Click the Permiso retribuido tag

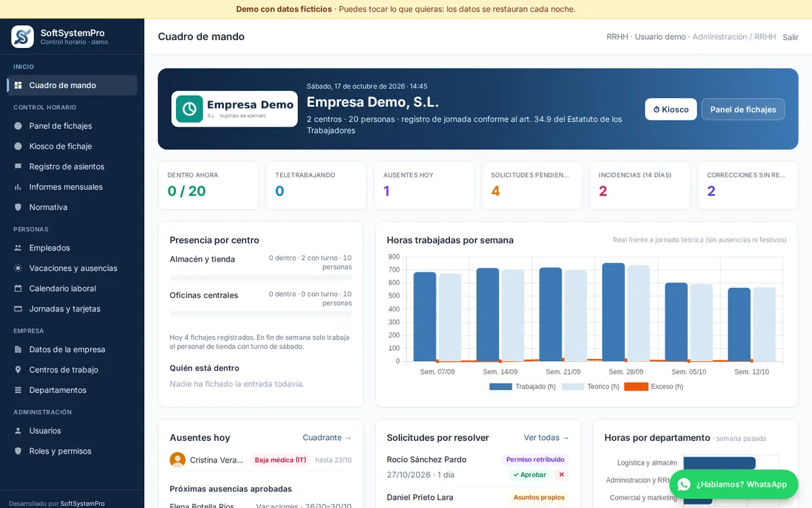coord(535,459)
